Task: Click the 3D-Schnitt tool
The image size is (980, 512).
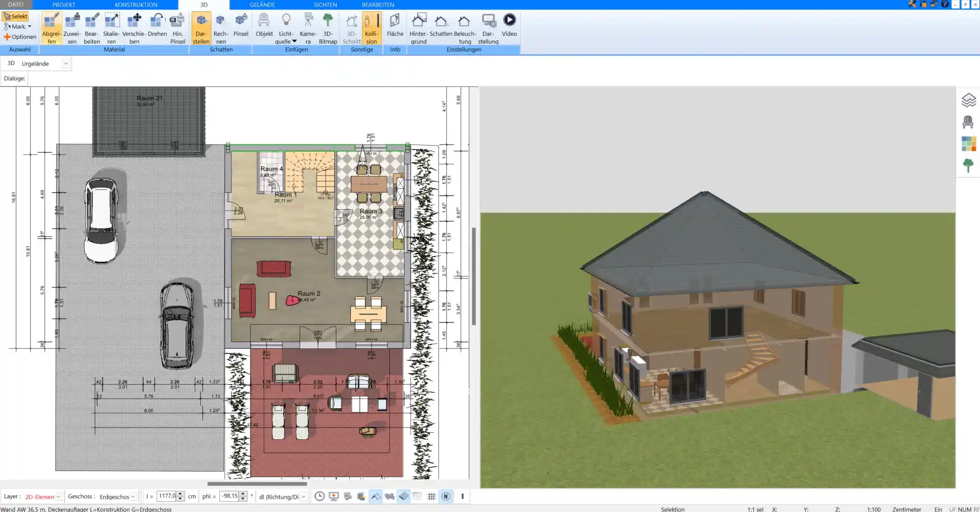Action: [351, 28]
